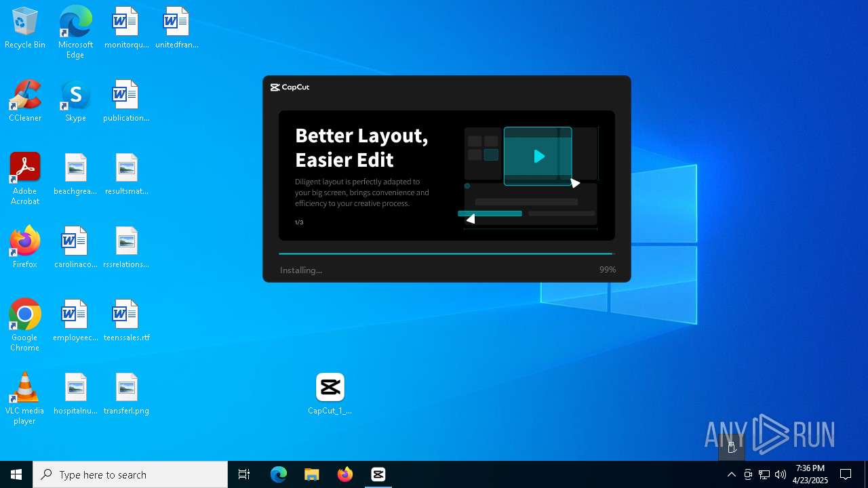Image resolution: width=868 pixels, height=488 pixels.
Task: Select the monitorqu... Word document icon
Action: (126, 28)
